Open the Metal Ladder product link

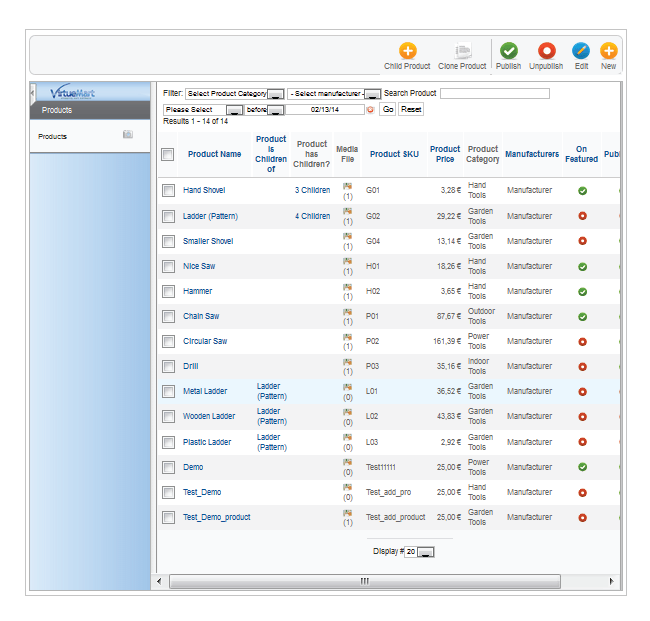205,391
